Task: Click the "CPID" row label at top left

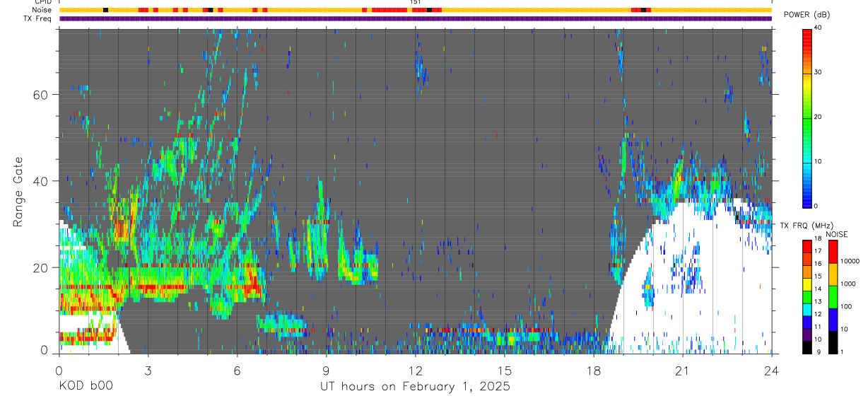Action: tap(42, 2)
